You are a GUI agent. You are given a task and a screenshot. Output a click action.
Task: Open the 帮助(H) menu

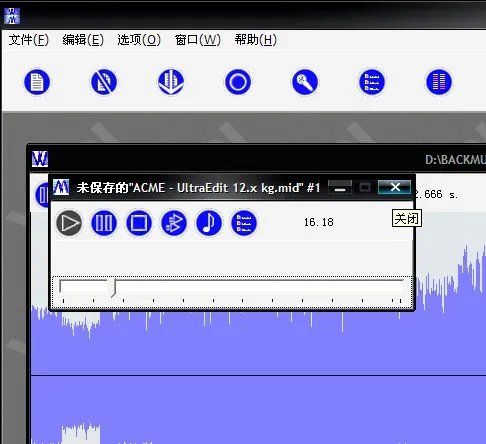pyautogui.click(x=256, y=40)
